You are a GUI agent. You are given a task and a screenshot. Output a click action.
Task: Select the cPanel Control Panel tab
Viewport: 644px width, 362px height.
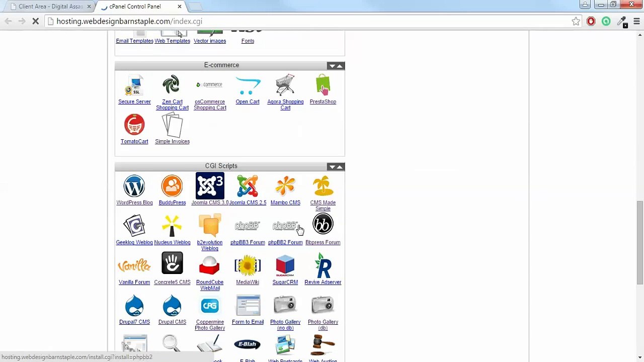[141, 7]
